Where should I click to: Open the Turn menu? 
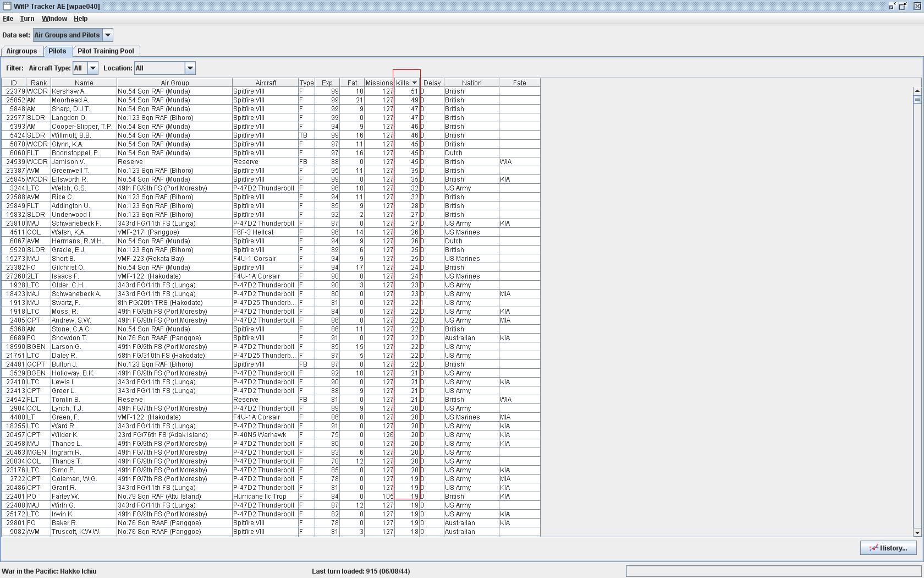27,19
